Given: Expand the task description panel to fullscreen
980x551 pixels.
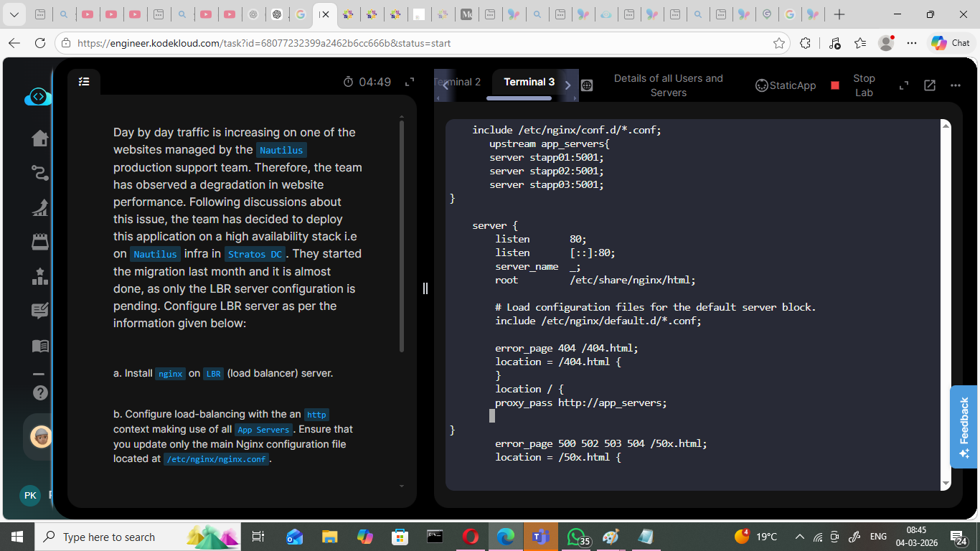Looking at the screenshot, I should pyautogui.click(x=410, y=83).
